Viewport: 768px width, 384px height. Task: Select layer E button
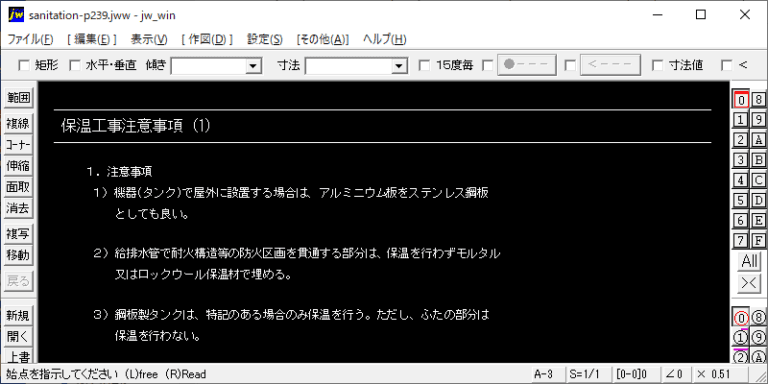tap(759, 220)
